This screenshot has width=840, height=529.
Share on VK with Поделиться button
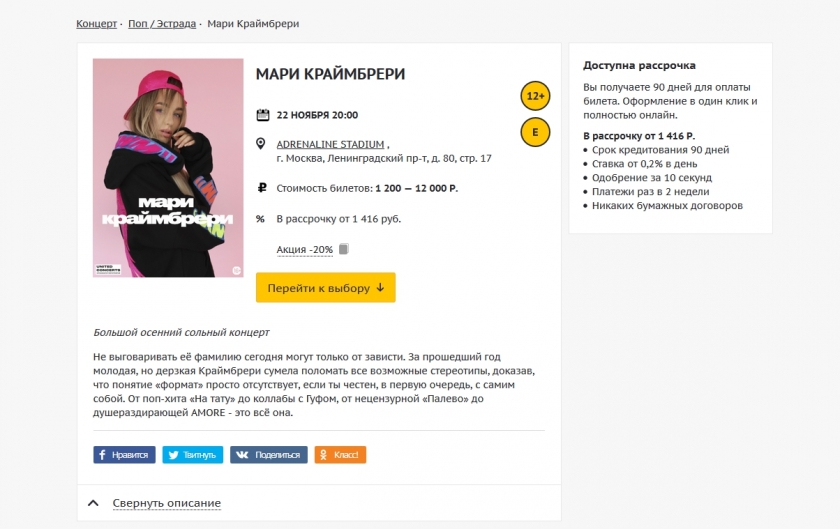click(268, 455)
